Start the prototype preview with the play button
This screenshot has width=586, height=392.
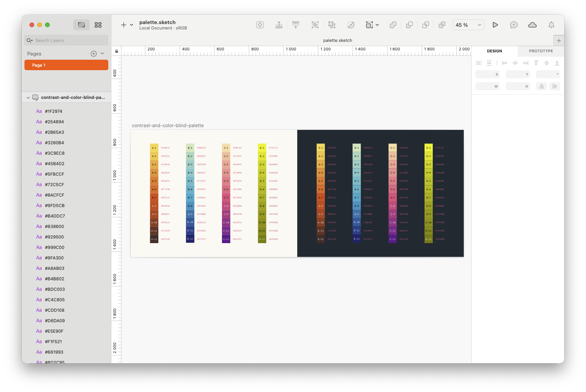[495, 25]
